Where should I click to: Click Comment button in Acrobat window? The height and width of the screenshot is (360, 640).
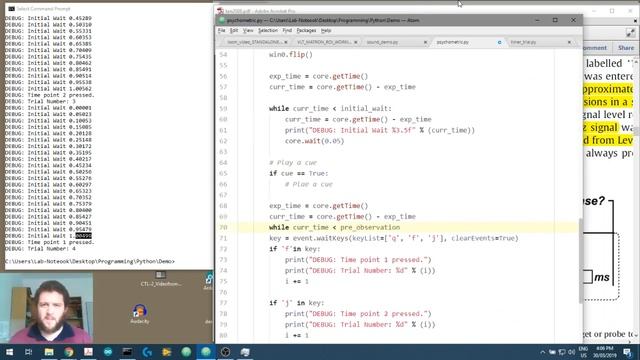pos(595,48)
